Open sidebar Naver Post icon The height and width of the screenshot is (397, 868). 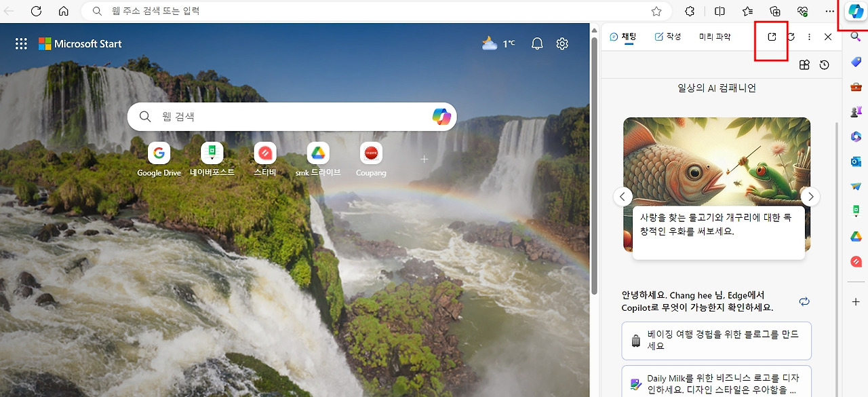click(x=856, y=211)
